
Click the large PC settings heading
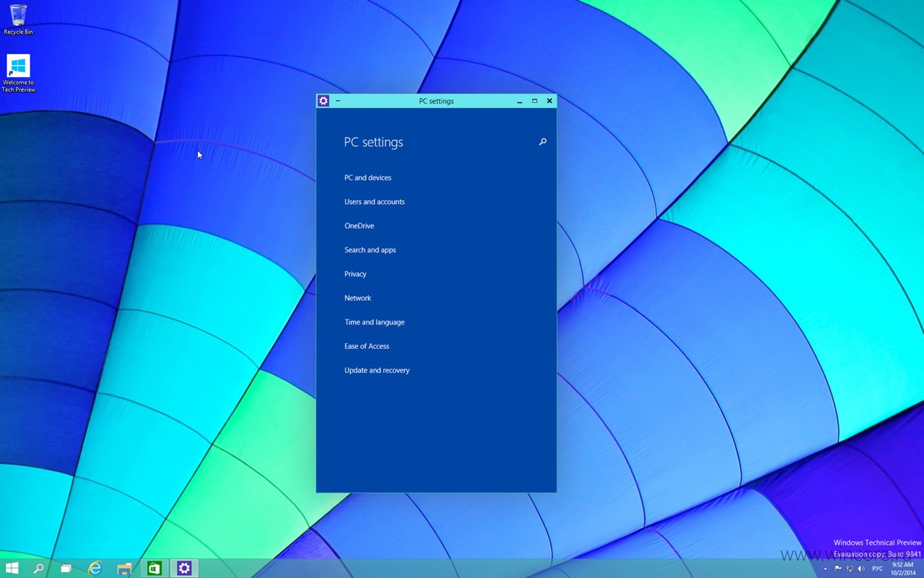click(x=373, y=142)
